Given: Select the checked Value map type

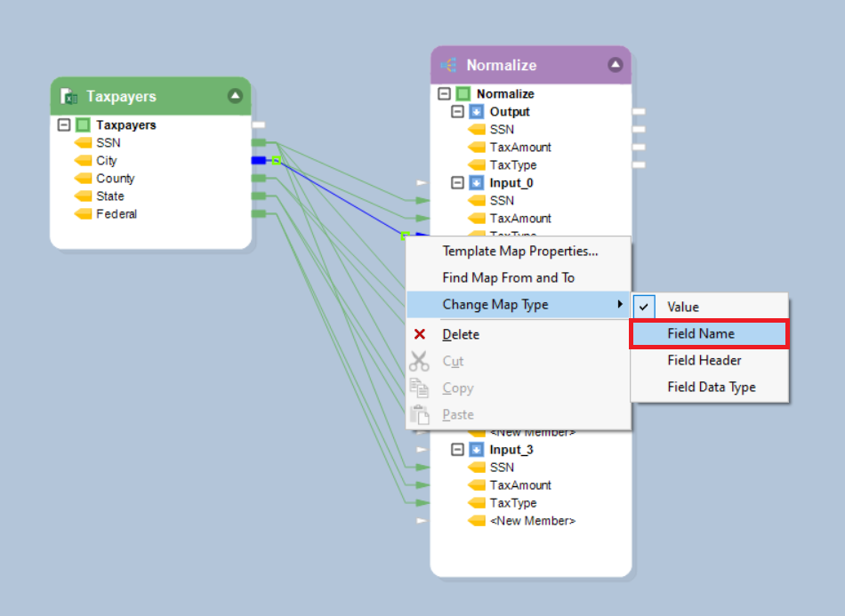Looking at the screenshot, I should pyautogui.click(x=683, y=307).
